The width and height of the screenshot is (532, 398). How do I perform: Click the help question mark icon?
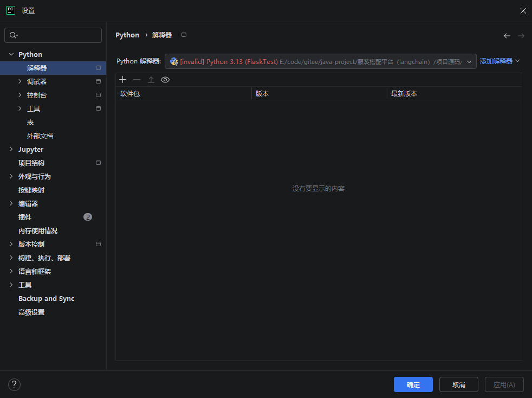click(14, 384)
